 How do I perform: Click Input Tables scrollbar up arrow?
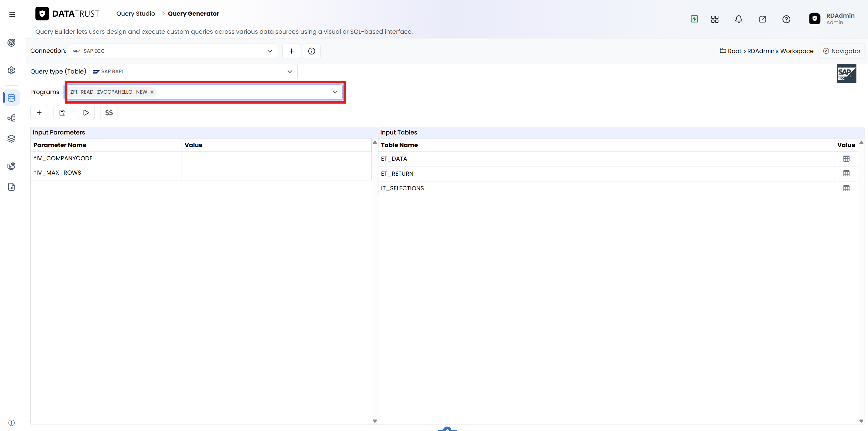[861, 142]
